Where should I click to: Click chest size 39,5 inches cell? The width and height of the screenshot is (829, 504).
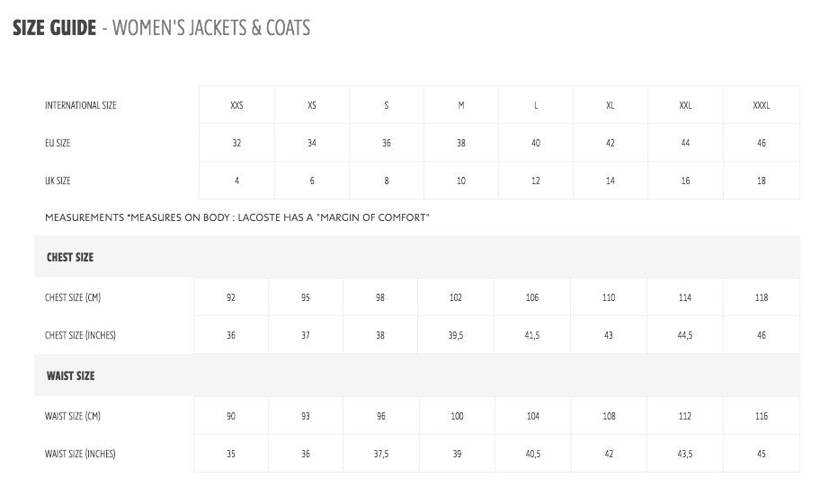point(456,335)
